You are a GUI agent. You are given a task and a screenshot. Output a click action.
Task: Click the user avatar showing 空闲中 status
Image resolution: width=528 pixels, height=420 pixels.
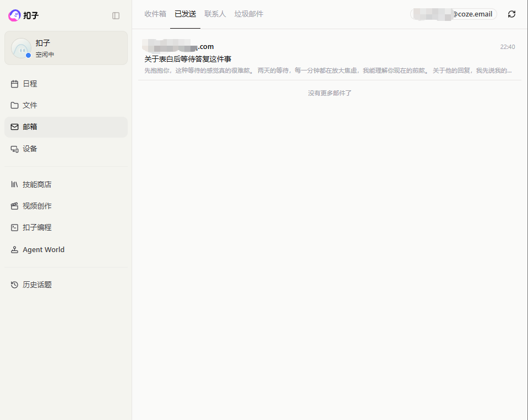click(21, 48)
